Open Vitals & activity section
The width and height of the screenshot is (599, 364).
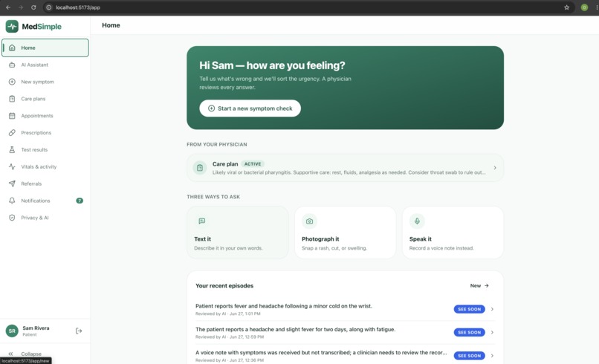click(x=45, y=167)
